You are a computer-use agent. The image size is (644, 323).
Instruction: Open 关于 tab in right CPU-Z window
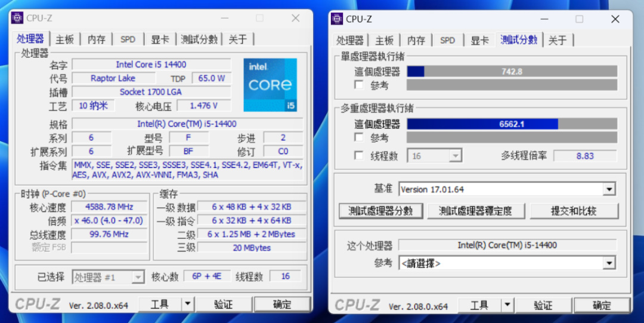tap(558, 41)
